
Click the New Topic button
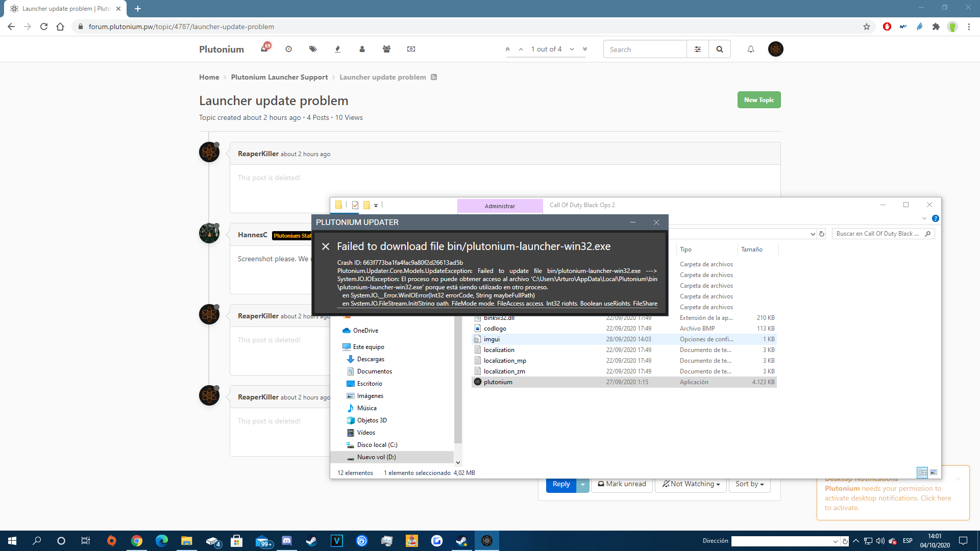tap(759, 100)
